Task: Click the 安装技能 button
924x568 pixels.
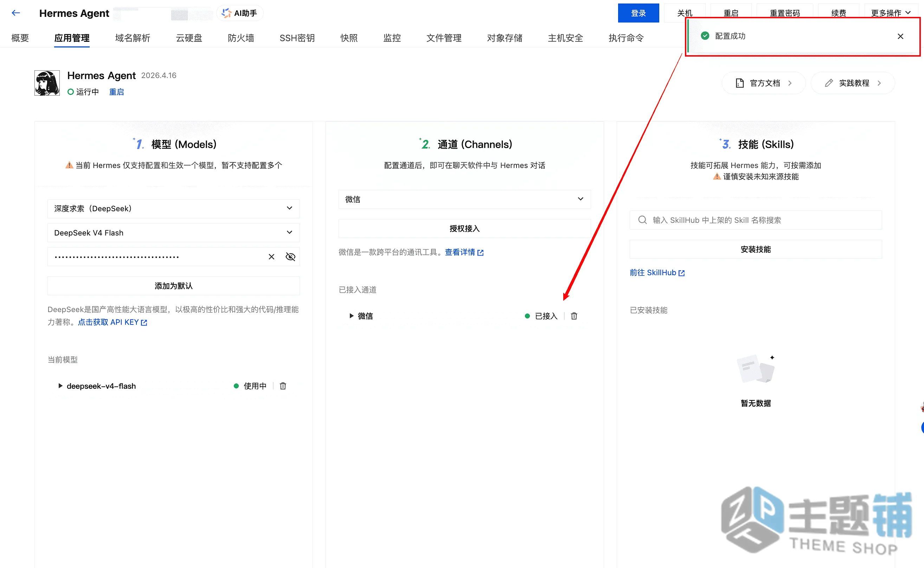Action: 756,250
